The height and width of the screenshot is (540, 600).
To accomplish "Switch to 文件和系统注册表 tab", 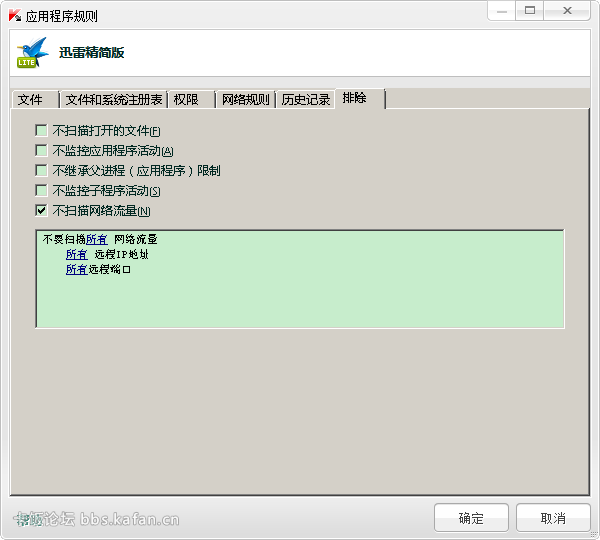I will [x=114, y=100].
